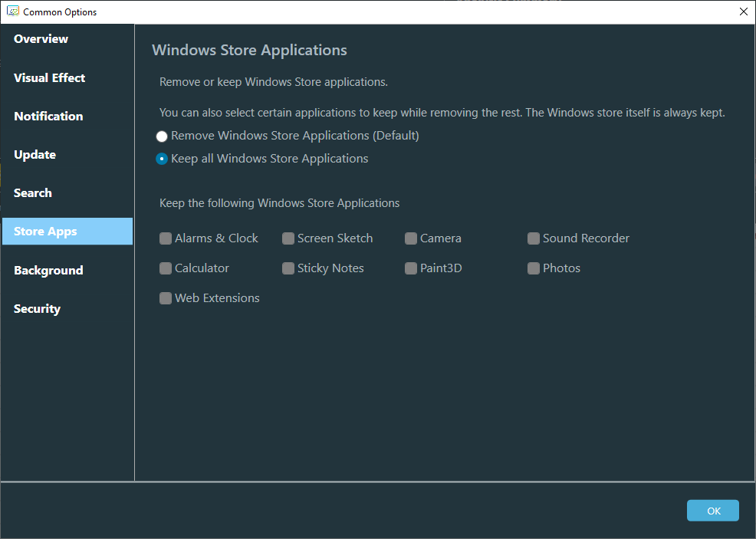
Task: Switch to the Security tab
Action: [x=37, y=309]
